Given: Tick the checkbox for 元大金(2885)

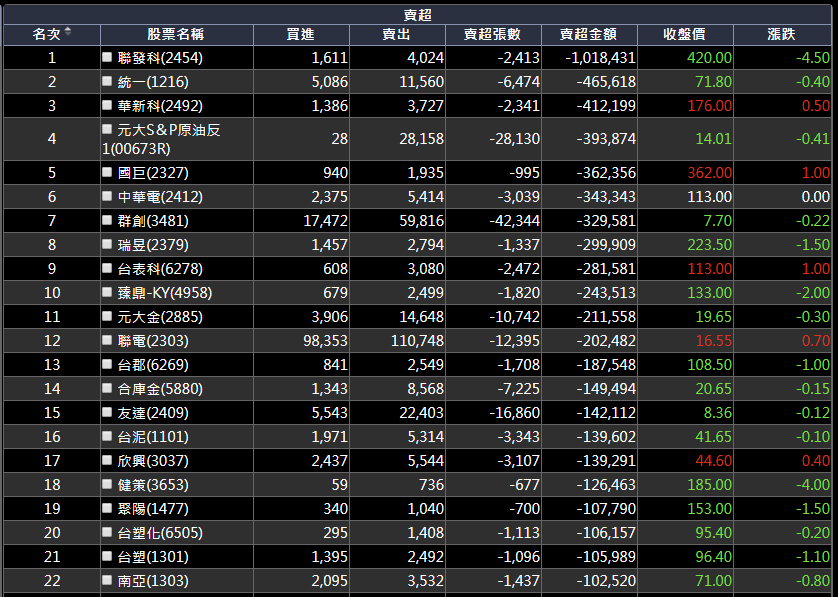Looking at the screenshot, I should (x=107, y=316).
